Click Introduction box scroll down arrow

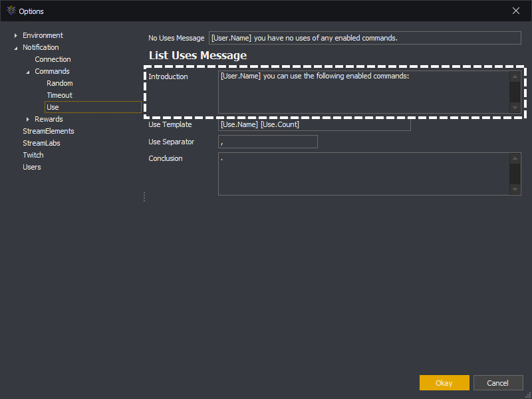tap(515, 108)
